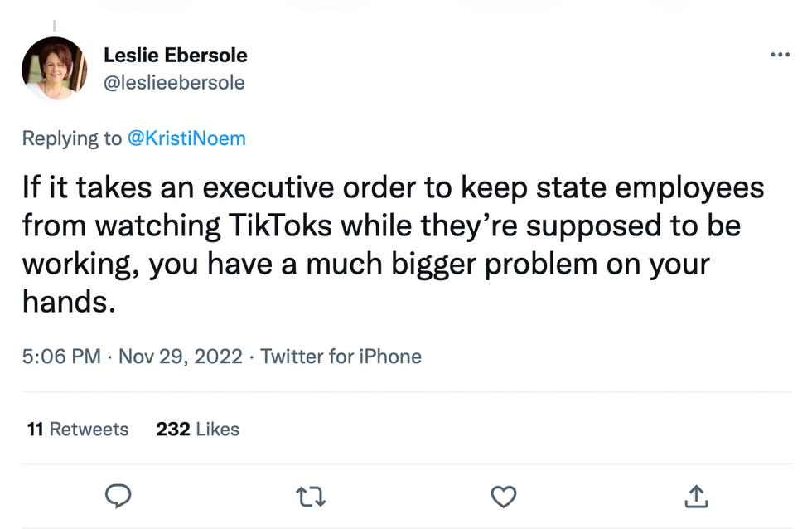Viewport: 812px width, 529px height.
Task: Open the @KristiNoem mention link
Action: (x=186, y=138)
